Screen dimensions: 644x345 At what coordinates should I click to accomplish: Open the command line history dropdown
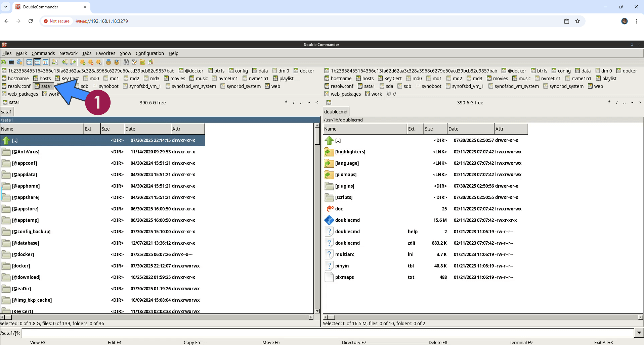tap(639, 333)
